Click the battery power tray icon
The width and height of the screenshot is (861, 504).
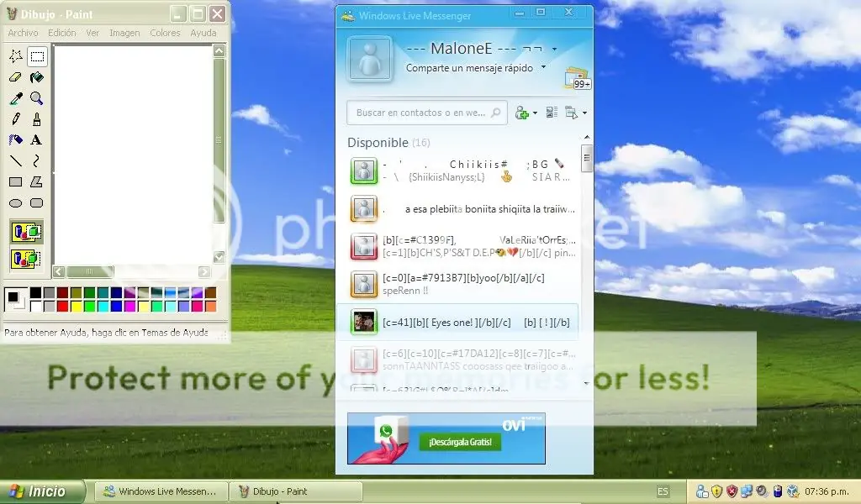[777, 491]
